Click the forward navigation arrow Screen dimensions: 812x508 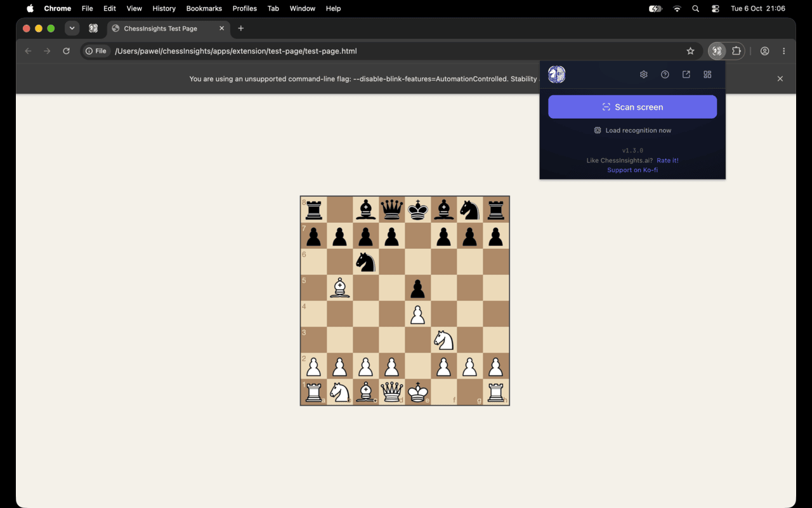tap(47, 51)
